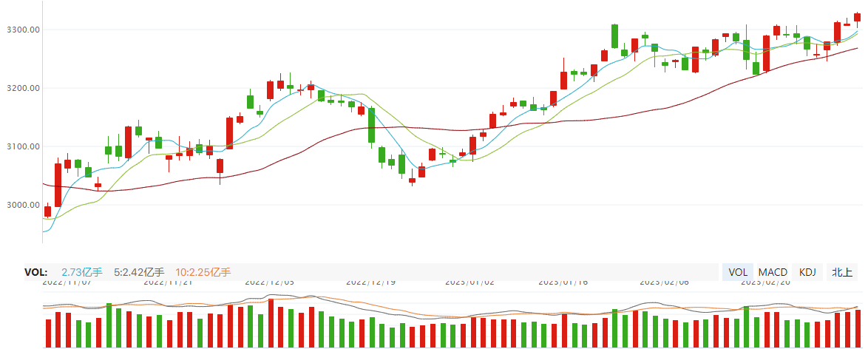Click the 2.73亿手 volume value

(82, 272)
